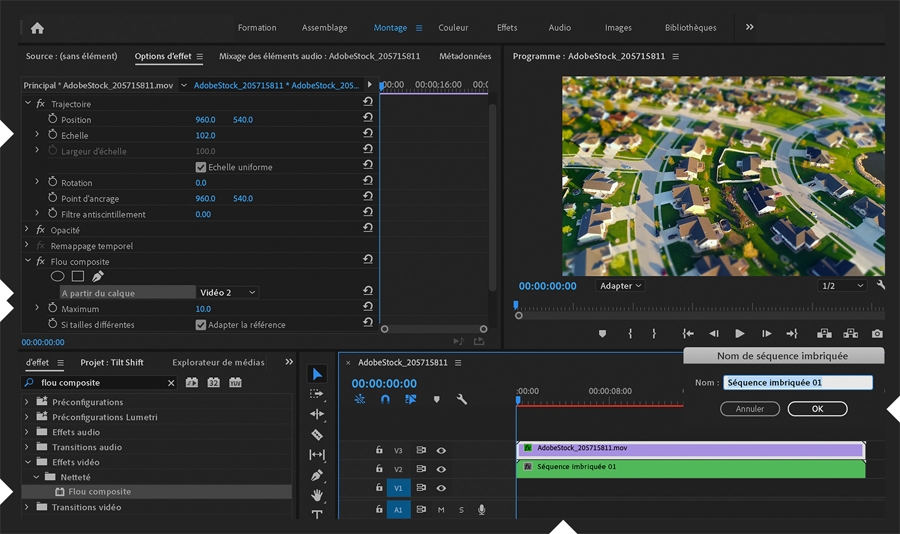Click the Export Frame camera icon
Viewport: 900px width, 534px height.
[x=877, y=334]
